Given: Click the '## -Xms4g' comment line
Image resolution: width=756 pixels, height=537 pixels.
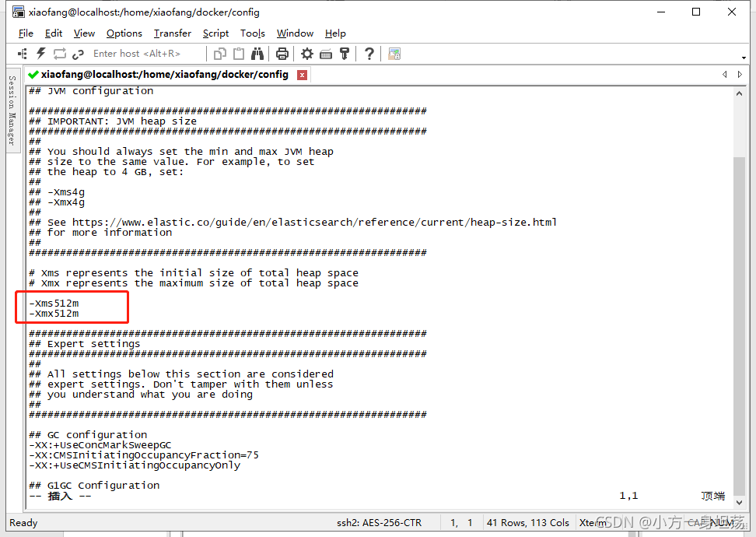Looking at the screenshot, I should pos(57,192).
